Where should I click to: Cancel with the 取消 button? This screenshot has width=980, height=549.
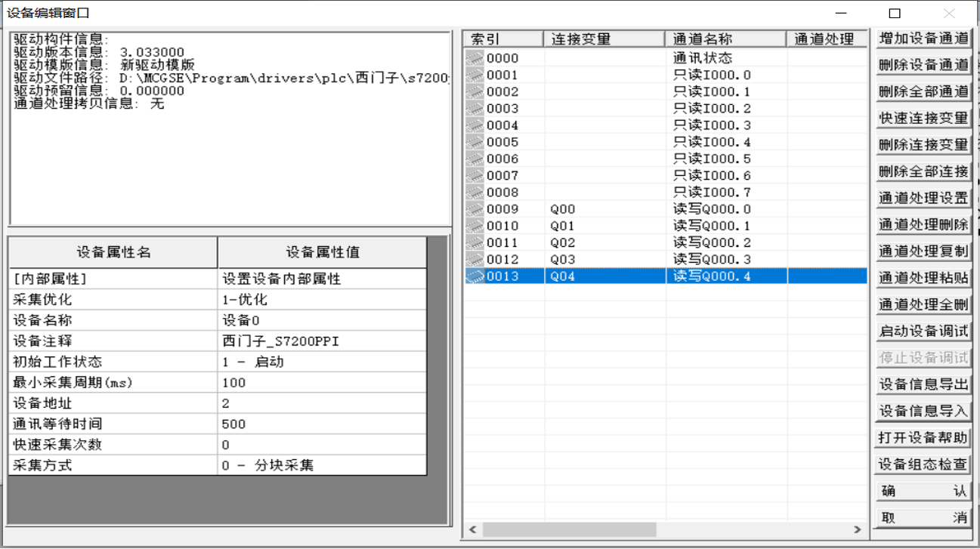(923, 517)
